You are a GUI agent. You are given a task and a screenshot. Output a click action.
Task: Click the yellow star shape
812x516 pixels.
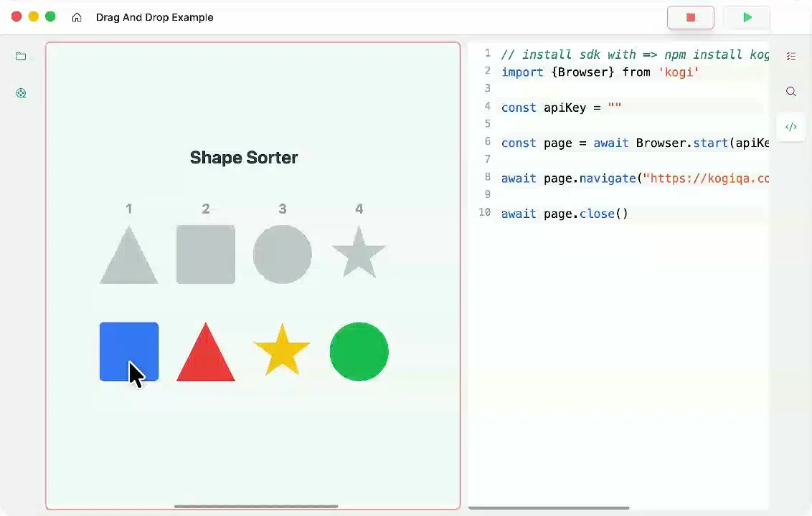(282, 350)
